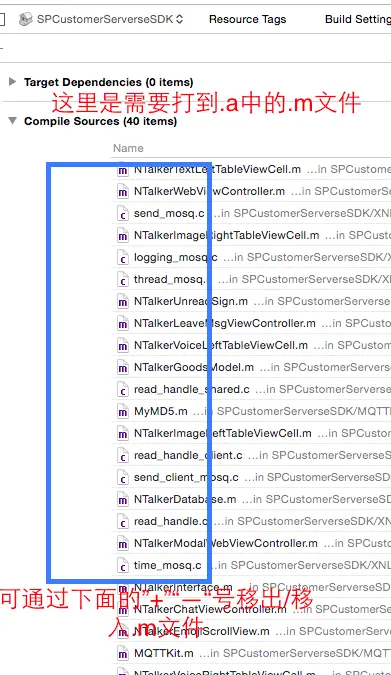Select the NTalkerGoodsModel.m row

pos(251,367)
